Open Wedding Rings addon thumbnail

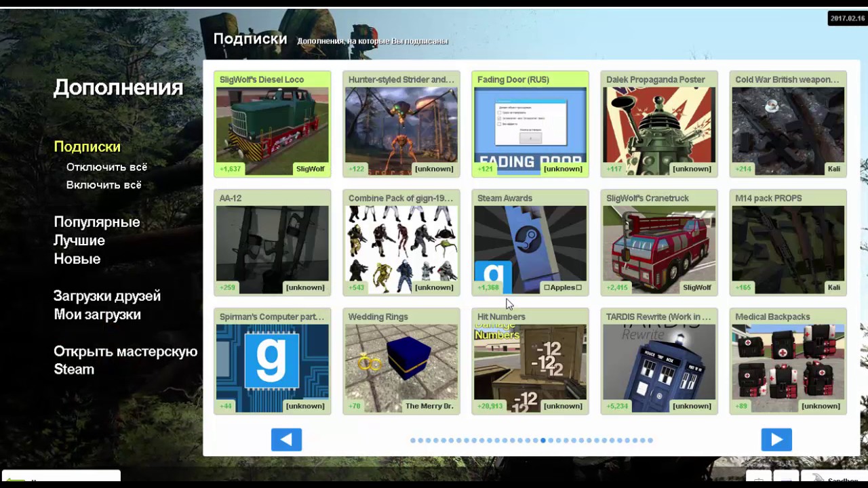pyautogui.click(x=401, y=369)
